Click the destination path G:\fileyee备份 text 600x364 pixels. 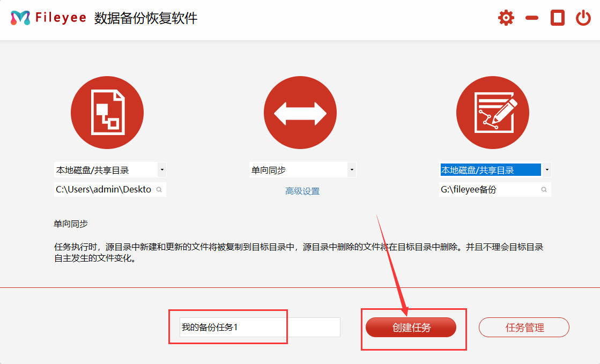tap(469, 190)
